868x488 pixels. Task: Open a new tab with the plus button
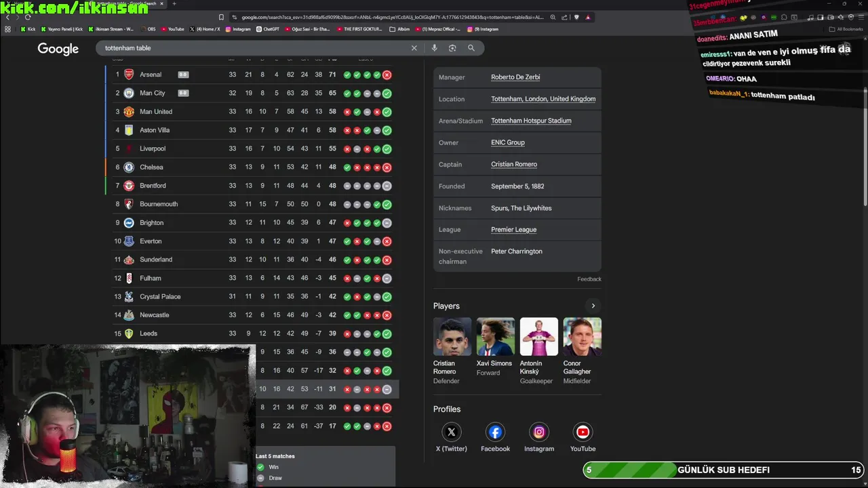coord(174,4)
